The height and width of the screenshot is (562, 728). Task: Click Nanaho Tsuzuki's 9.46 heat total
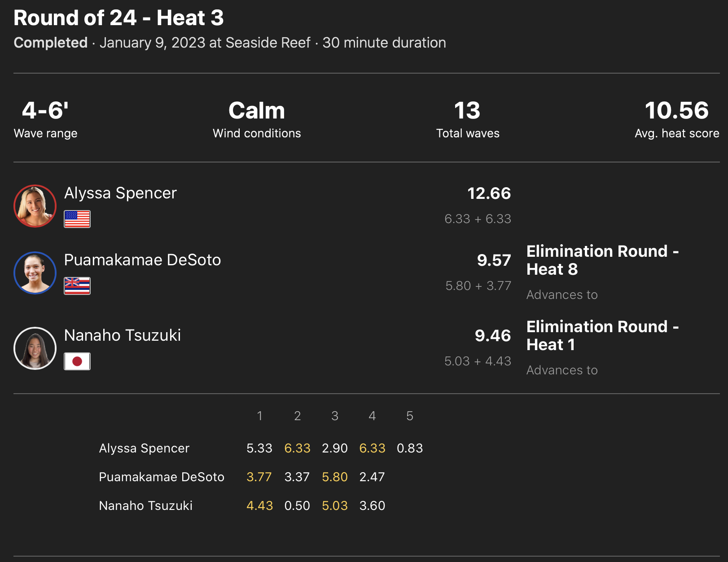click(x=493, y=336)
